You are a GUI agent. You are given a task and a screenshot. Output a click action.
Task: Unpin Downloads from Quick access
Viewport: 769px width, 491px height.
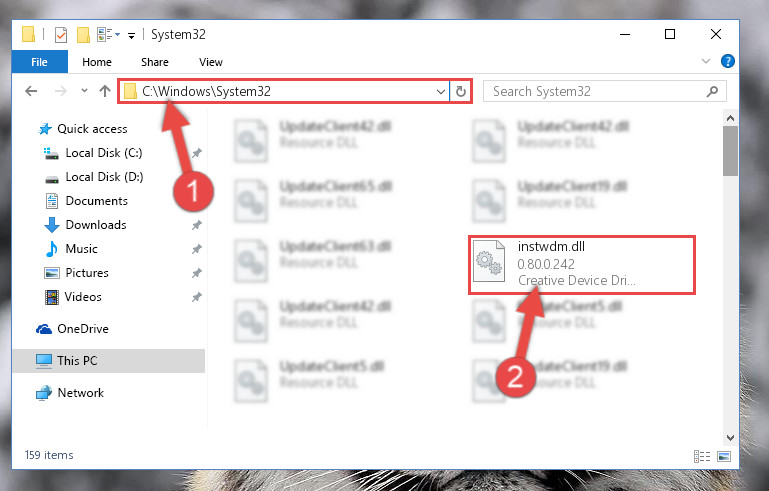[x=197, y=225]
